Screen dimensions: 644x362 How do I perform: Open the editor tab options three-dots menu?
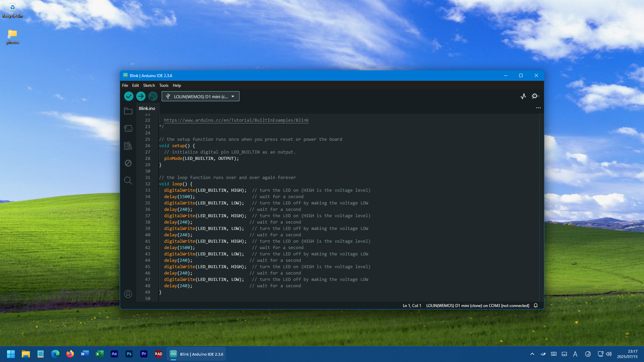pos(538,108)
